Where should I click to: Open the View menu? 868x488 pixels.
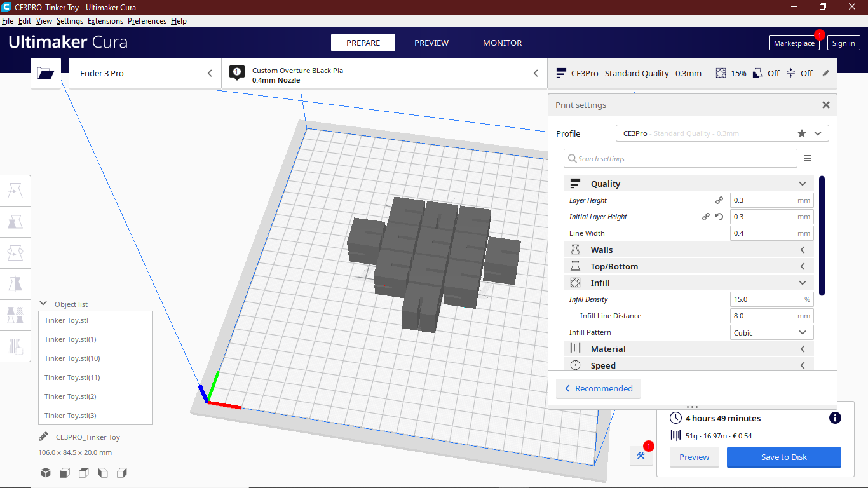pyautogui.click(x=44, y=21)
